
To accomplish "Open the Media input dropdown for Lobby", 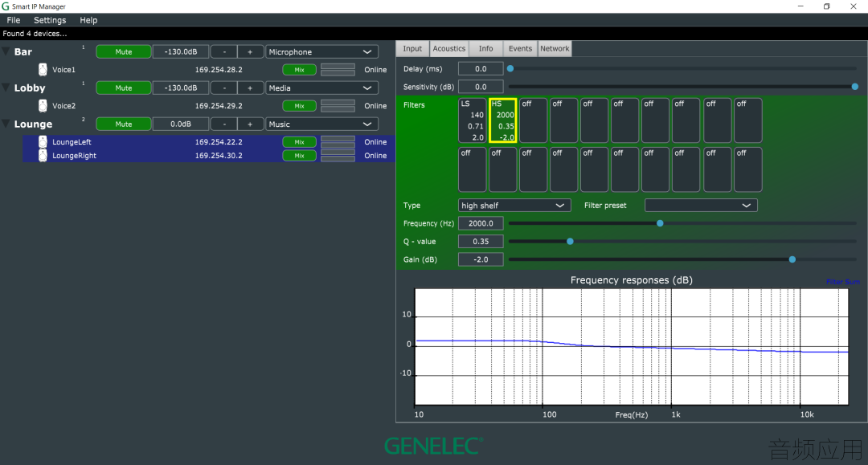I will click(321, 88).
